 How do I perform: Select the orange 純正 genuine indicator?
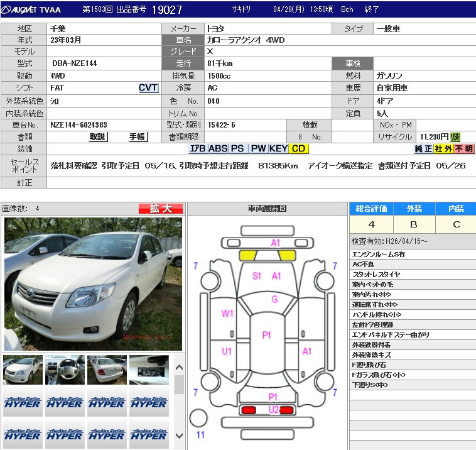[423, 149]
